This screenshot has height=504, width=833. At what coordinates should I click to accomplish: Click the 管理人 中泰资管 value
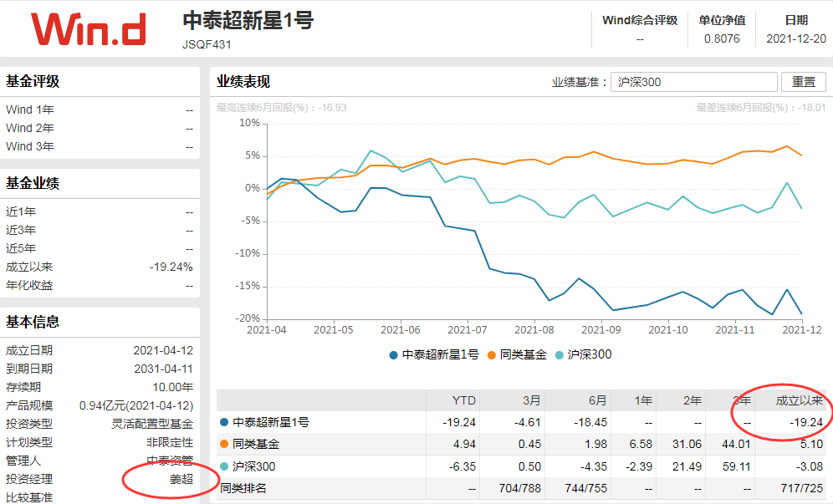(170, 461)
